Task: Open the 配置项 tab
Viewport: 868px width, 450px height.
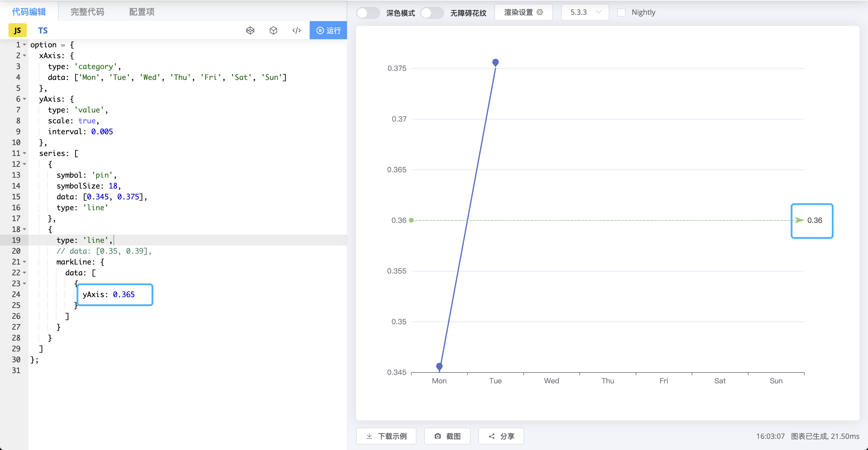Action: (141, 12)
